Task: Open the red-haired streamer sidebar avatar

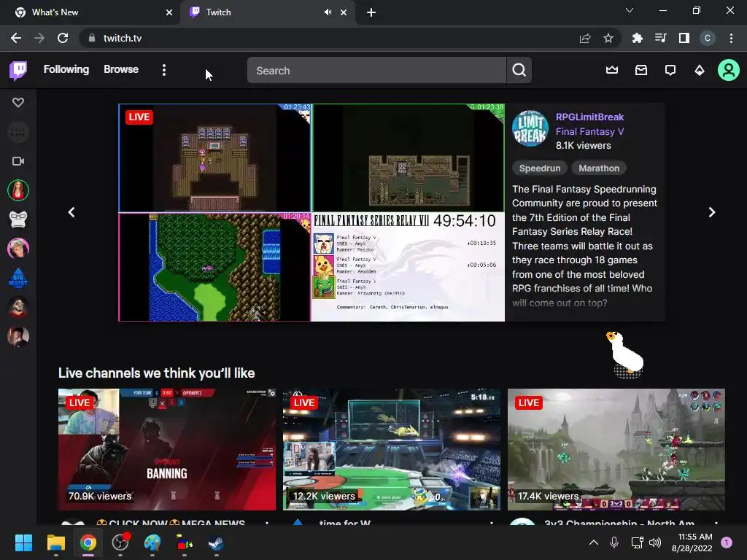Action: [x=18, y=190]
